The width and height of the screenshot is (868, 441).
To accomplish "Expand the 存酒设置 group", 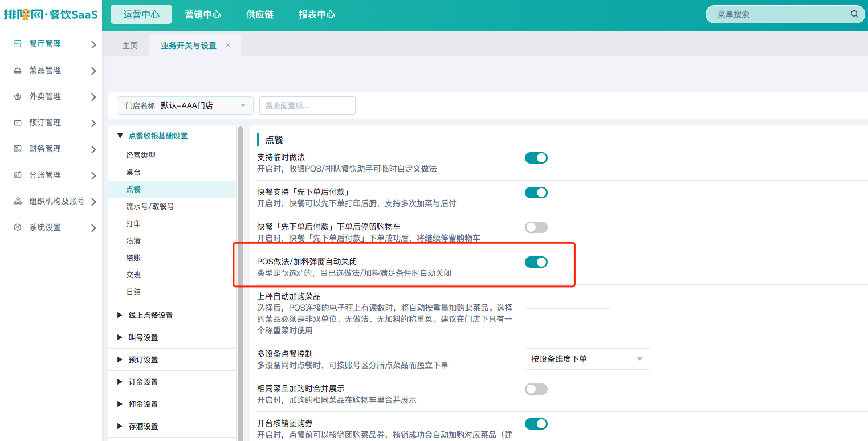I will point(120,426).
